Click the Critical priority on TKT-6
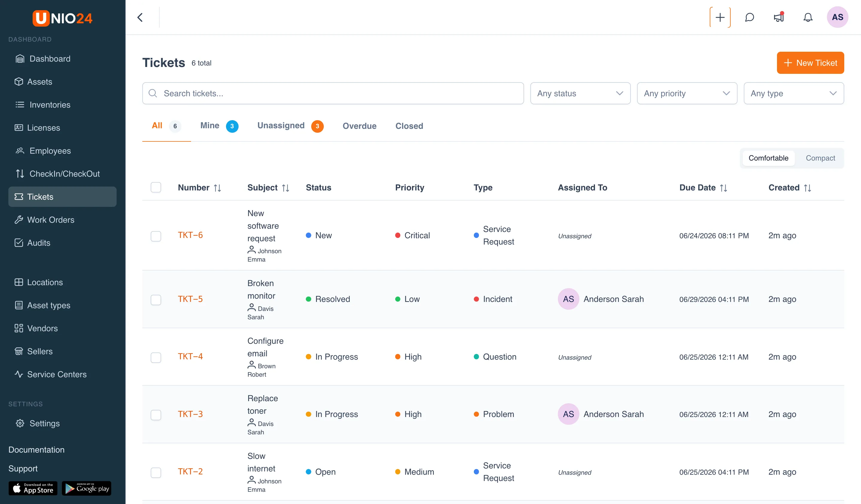Viewport: 861px width, 504px height. pyautogui.click(x=412, y=236)
